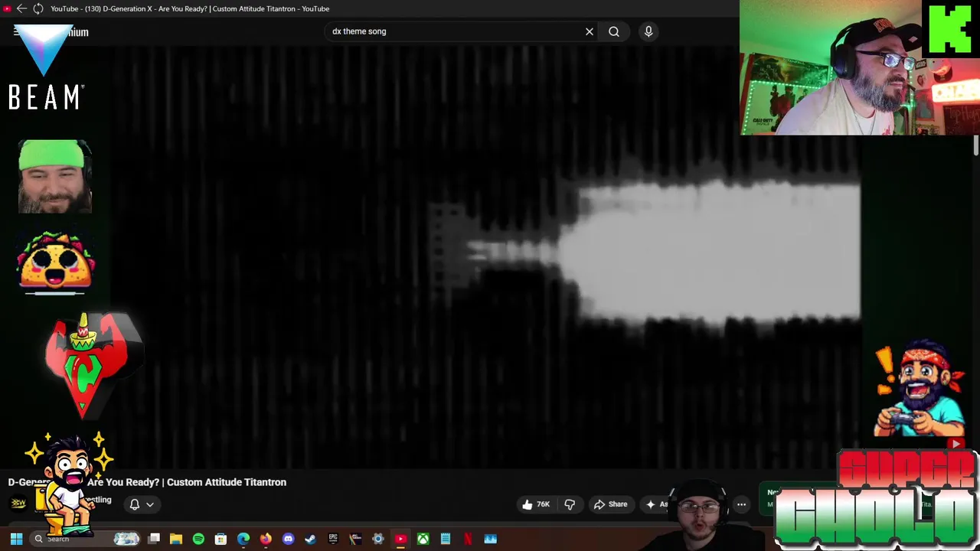Expand the subscription notification dropdown arrow
This screenshot has width=980, height=551.
[x=150, y=504]
